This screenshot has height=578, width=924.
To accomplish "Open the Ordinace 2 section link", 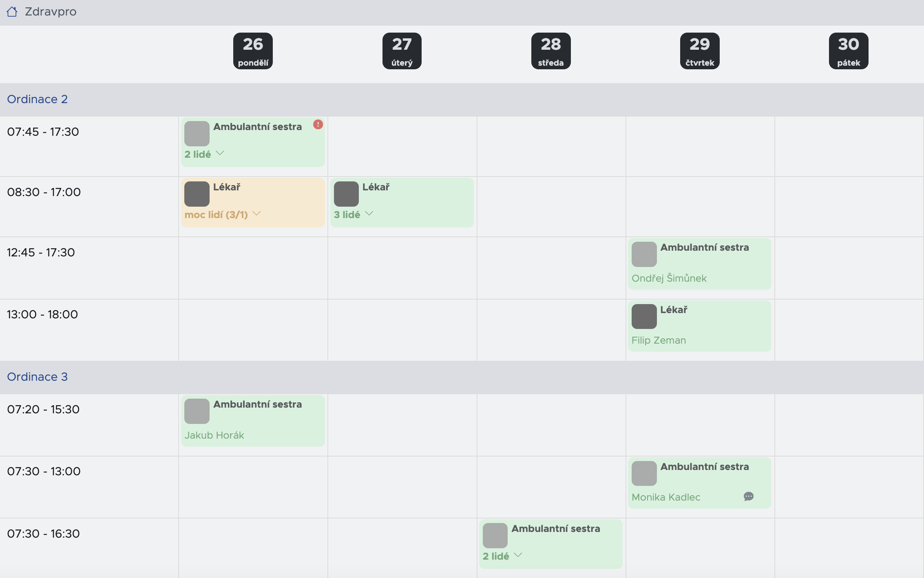I will (38, 99).
